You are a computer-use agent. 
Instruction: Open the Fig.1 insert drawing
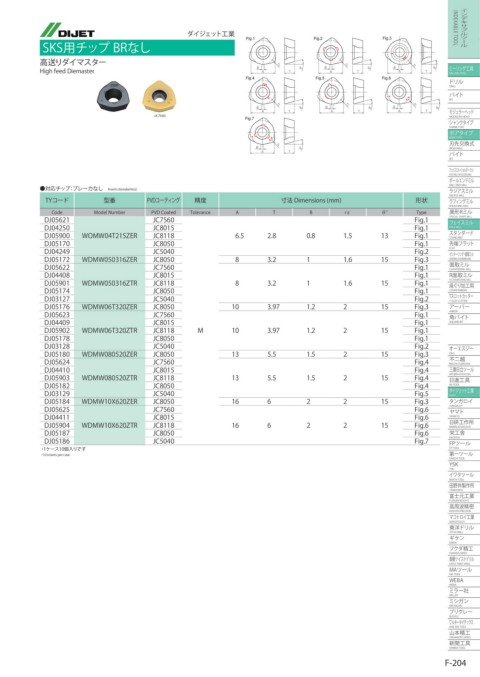click(276, 55)
